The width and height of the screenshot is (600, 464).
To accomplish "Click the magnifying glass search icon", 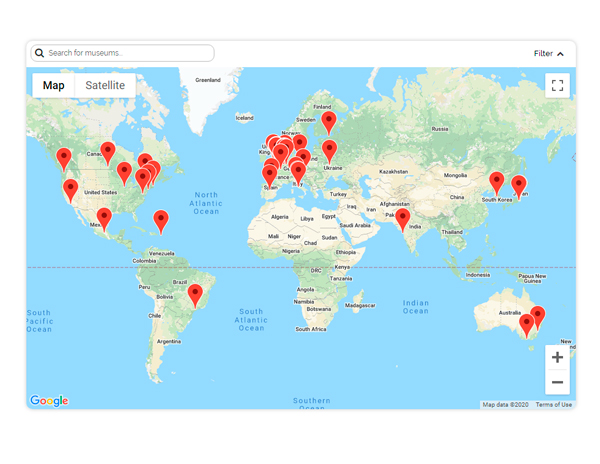I will (x=39, y=53).
